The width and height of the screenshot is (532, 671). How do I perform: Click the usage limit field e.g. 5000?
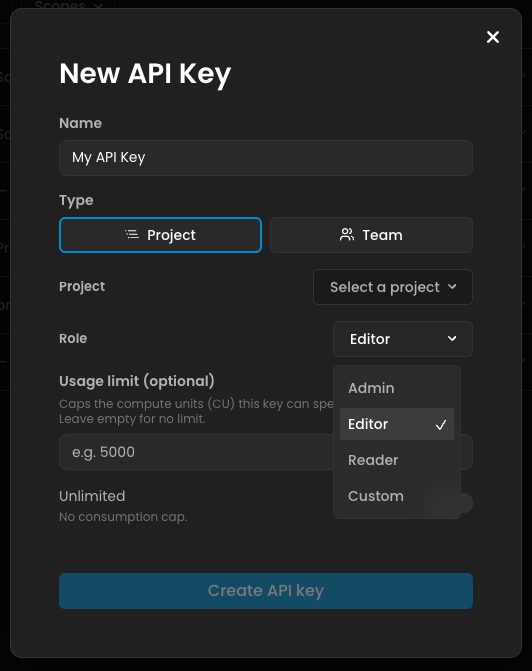(196, 452)
